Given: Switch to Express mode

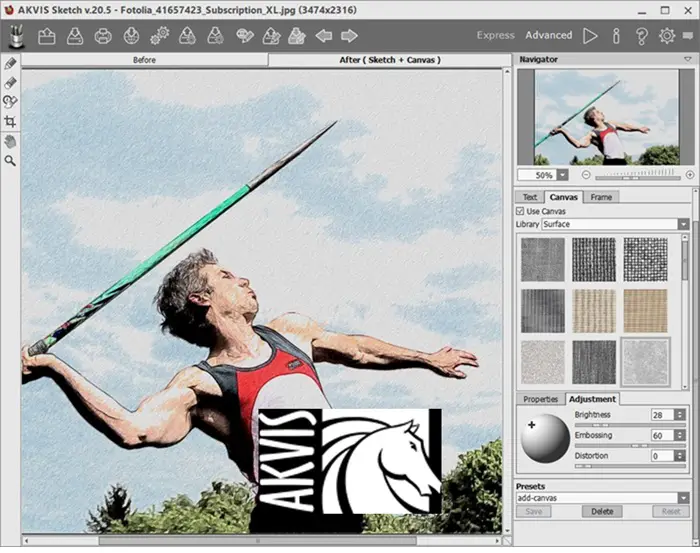Looking at the screenshot, I should (496, 35).
